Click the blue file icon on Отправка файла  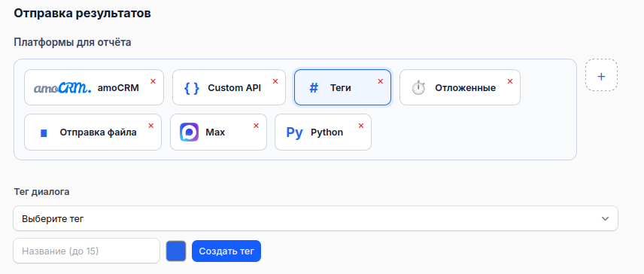click(x=44, y=132)
